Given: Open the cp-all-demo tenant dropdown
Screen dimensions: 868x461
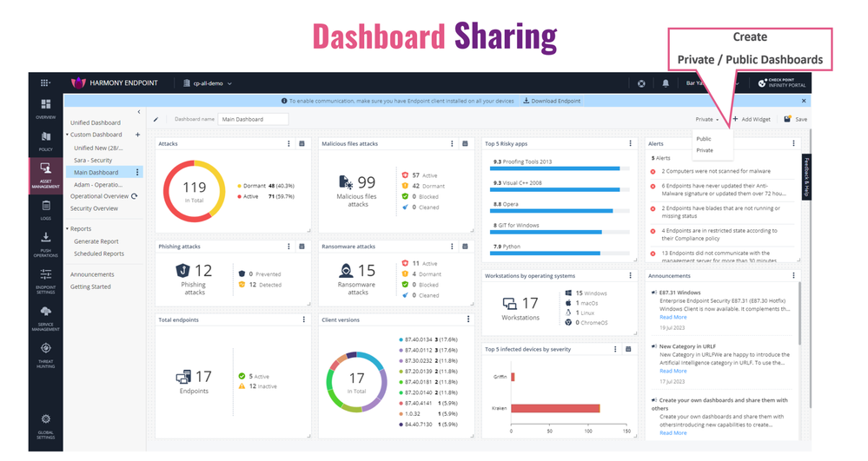Looking at the screenshot, I should click(209, 83).
